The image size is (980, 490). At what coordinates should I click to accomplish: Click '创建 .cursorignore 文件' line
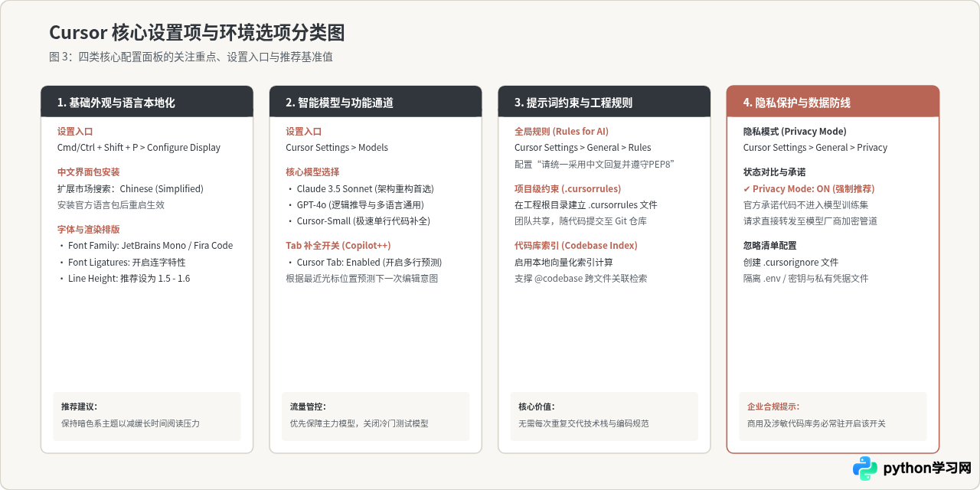pyautogui.click(x=791, y=263)
